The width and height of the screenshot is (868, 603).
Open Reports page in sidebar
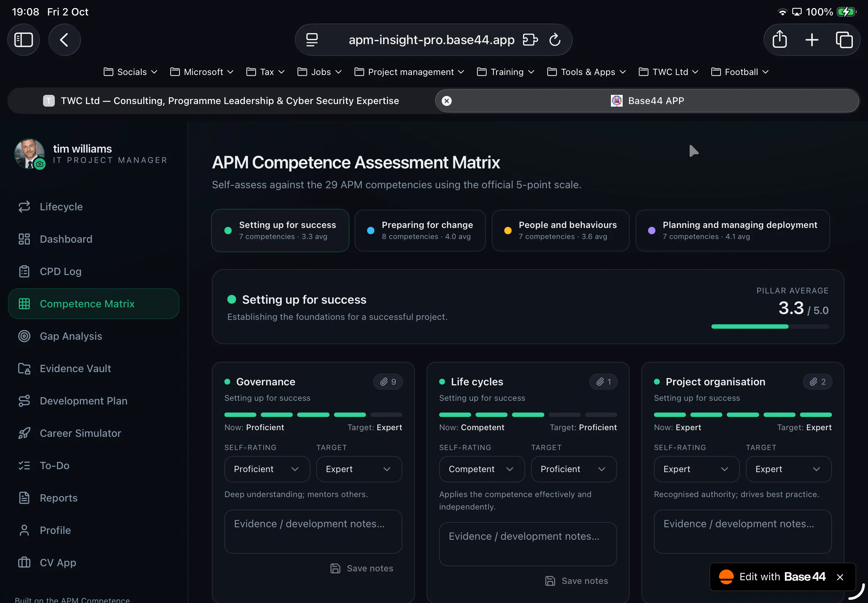(94, 498)
